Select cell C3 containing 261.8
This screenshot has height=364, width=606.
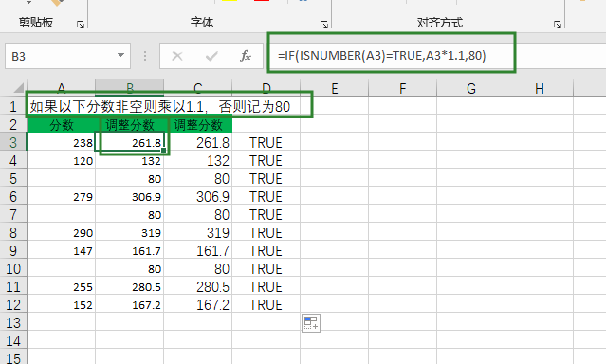point(198,142)
